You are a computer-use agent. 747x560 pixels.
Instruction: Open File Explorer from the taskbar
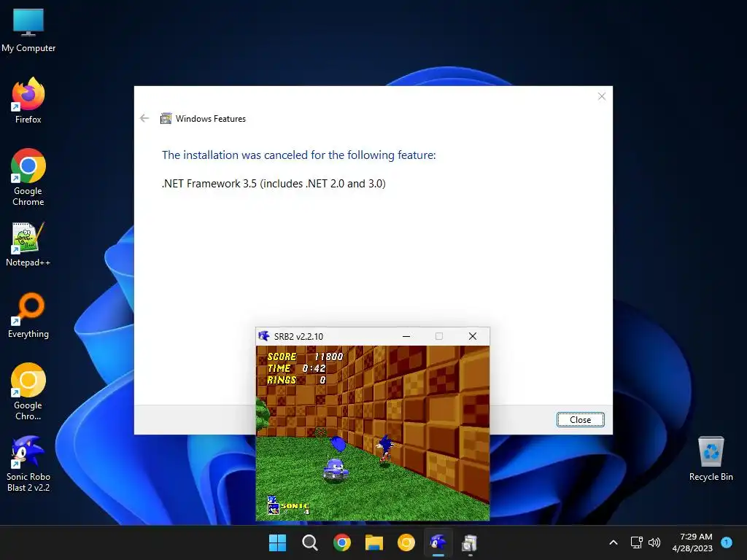coord(374,542)
